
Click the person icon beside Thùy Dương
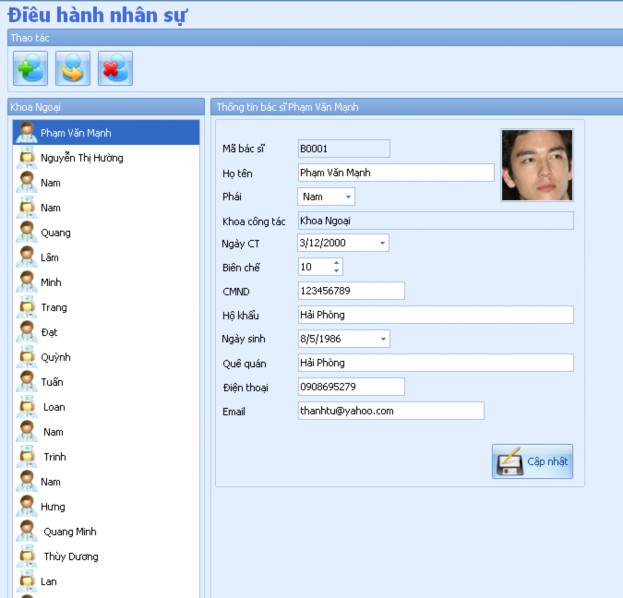pos(27,556)
